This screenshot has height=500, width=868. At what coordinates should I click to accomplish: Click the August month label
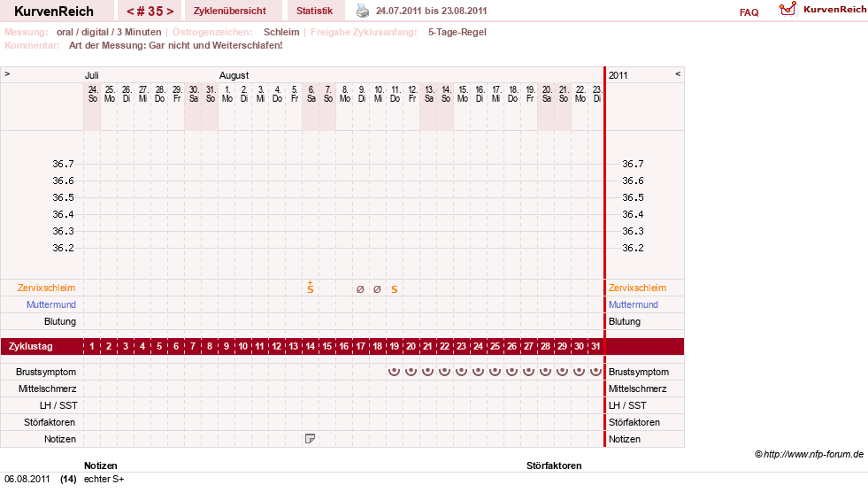tap(234, 75)
